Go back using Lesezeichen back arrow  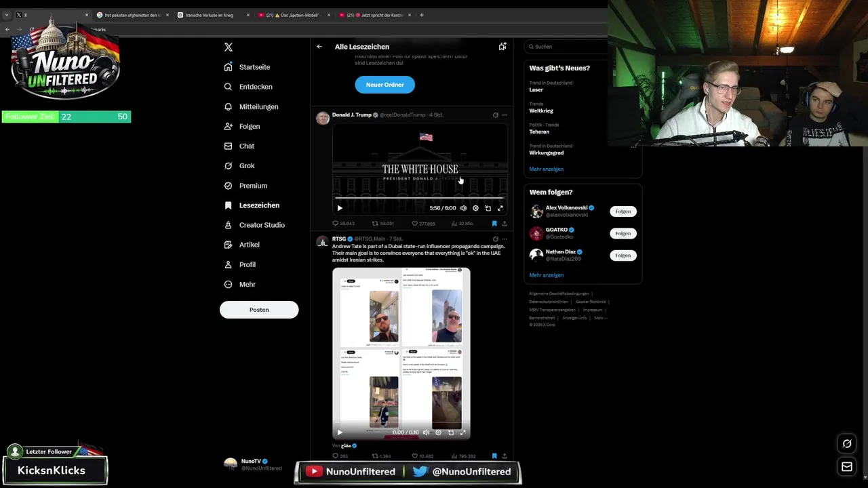(x=319, y=47)
